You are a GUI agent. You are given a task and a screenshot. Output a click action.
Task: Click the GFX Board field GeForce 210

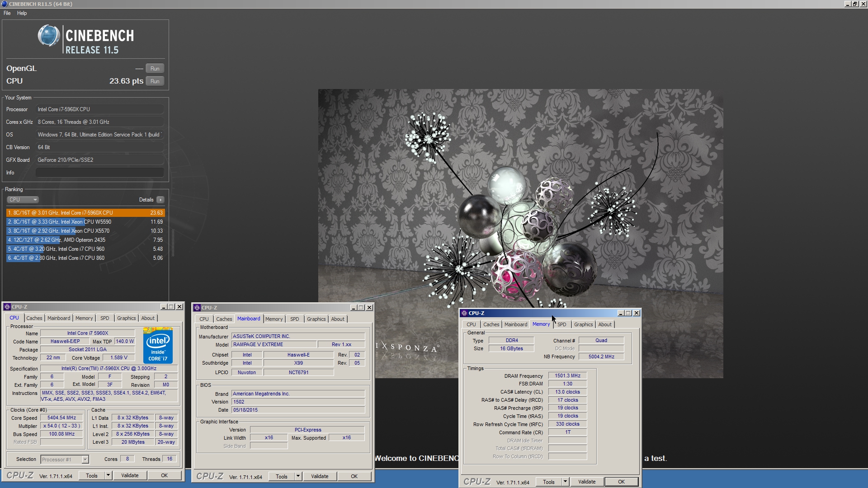pyautogui.click(x=100, y=160)
